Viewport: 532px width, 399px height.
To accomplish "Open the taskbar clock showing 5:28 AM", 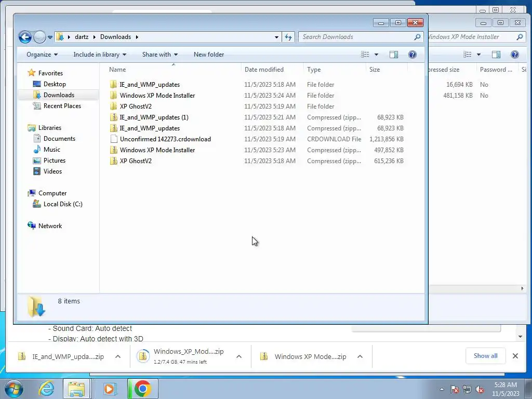I will pos(506,389).
